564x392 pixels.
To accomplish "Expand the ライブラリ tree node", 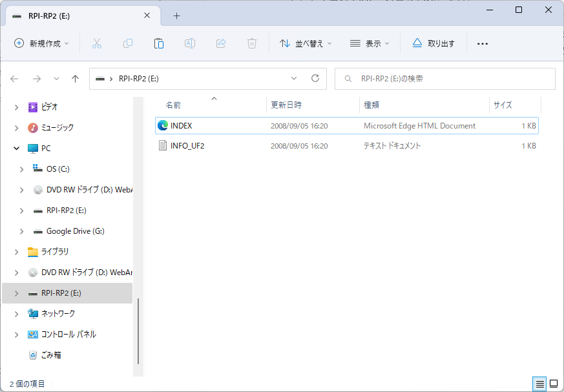I will click(x=16, y=252).
